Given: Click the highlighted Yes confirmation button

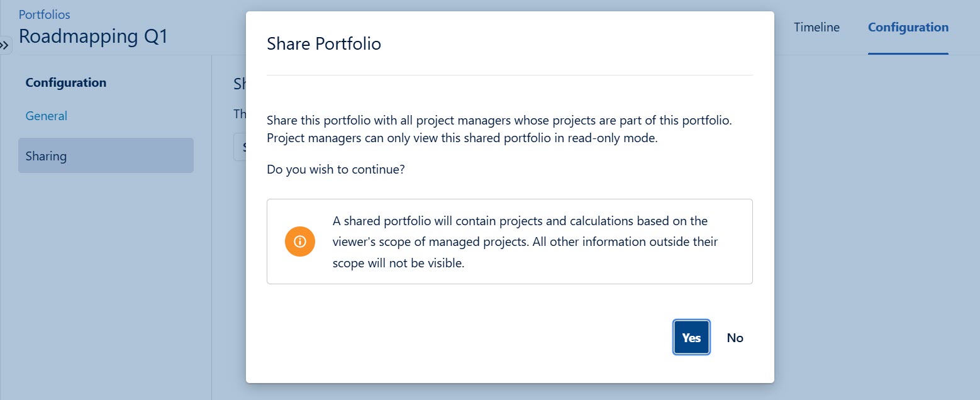Looking at the screenshot, I should pyautogui.click(x=691, y=337).
